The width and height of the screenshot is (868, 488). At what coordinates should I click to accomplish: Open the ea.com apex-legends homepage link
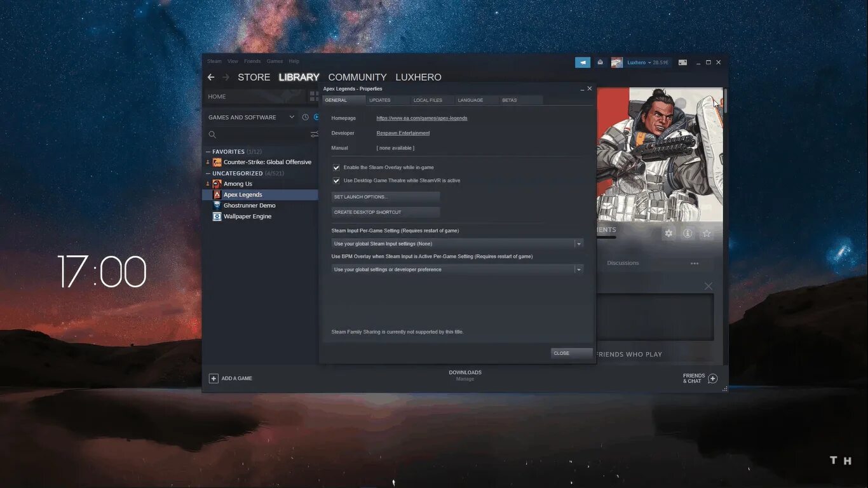point(422,118)
